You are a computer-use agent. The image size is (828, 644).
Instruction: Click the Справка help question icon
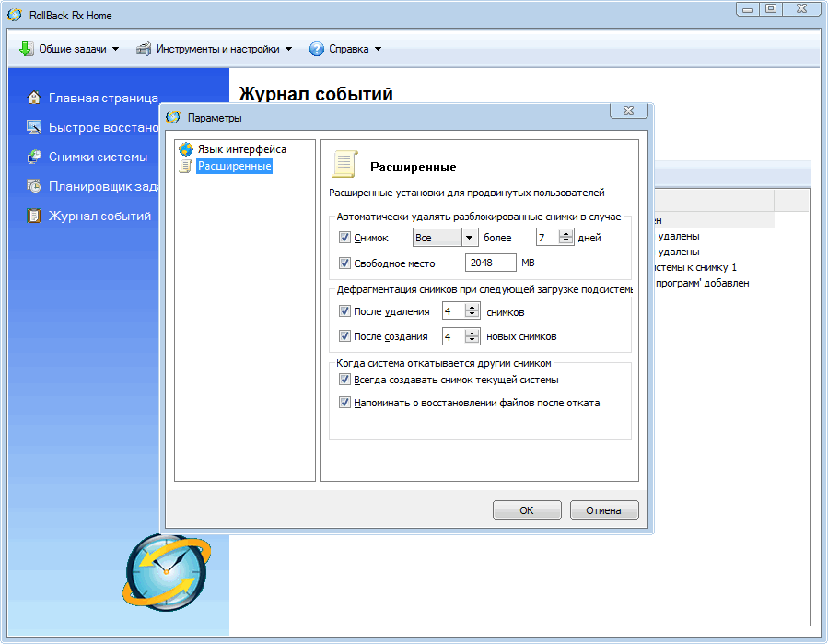click(x=317, y=49)
